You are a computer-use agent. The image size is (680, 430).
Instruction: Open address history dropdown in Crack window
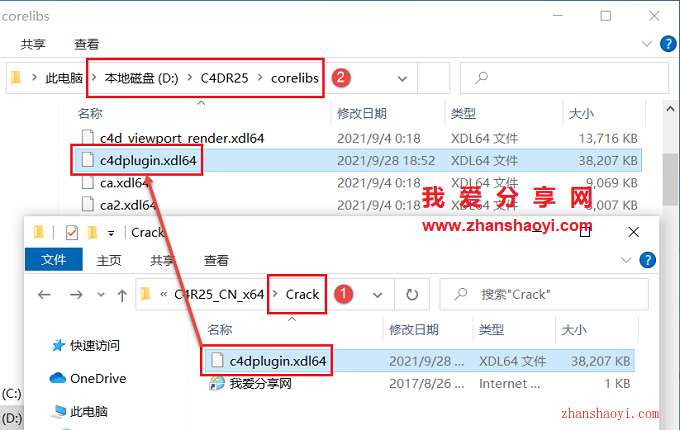tap(377, 295)
